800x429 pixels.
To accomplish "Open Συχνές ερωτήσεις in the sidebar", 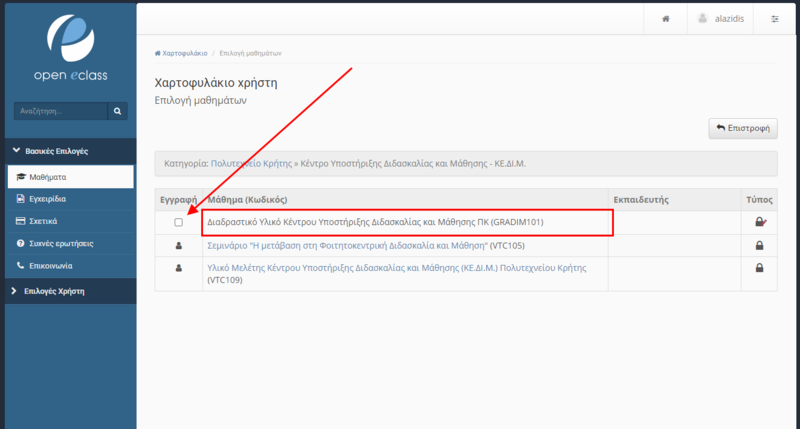I will point(70,243).
